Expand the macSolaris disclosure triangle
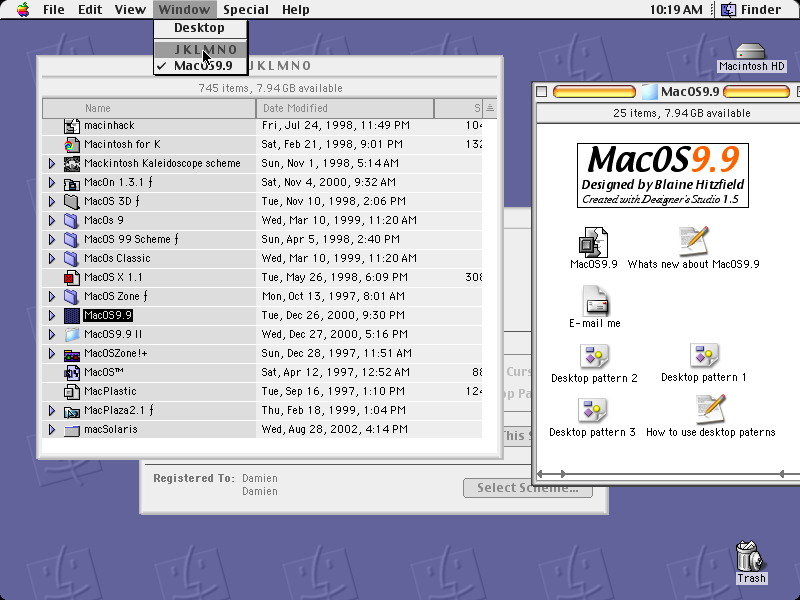Image resolution: width=800 pixels, height=600 pixels. pyautogui.click(x=52, y=430)
